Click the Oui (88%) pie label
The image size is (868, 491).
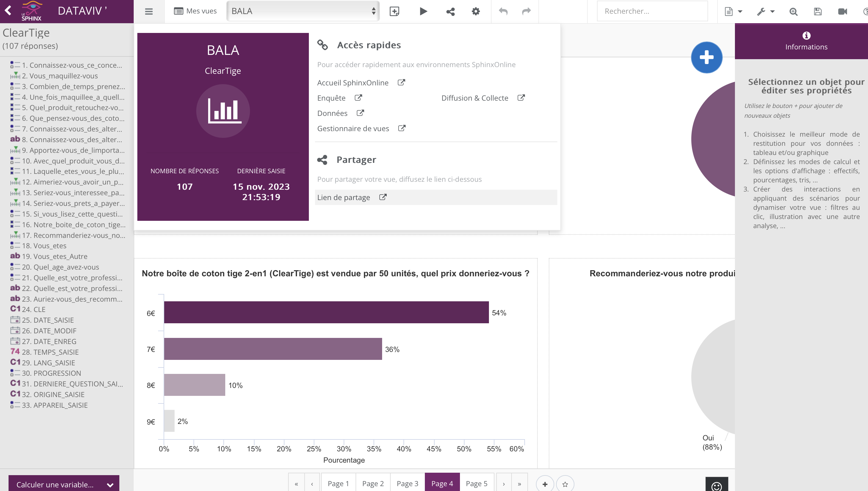(x=712, y=442)
